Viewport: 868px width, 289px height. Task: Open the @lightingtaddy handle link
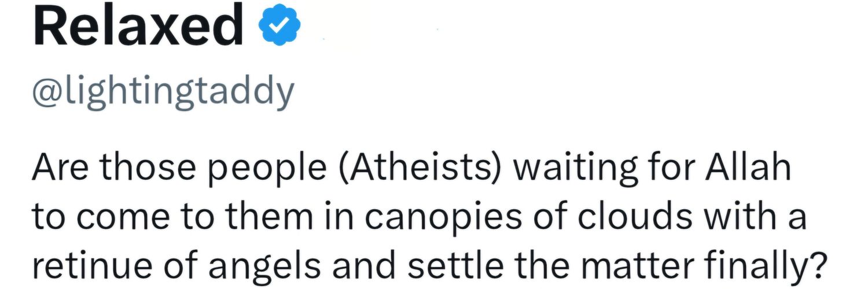[163, 92]
